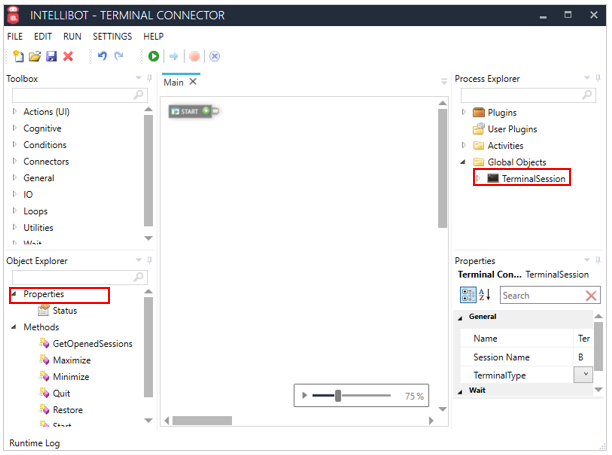Click the User Plugins icon

pos(479,128)
